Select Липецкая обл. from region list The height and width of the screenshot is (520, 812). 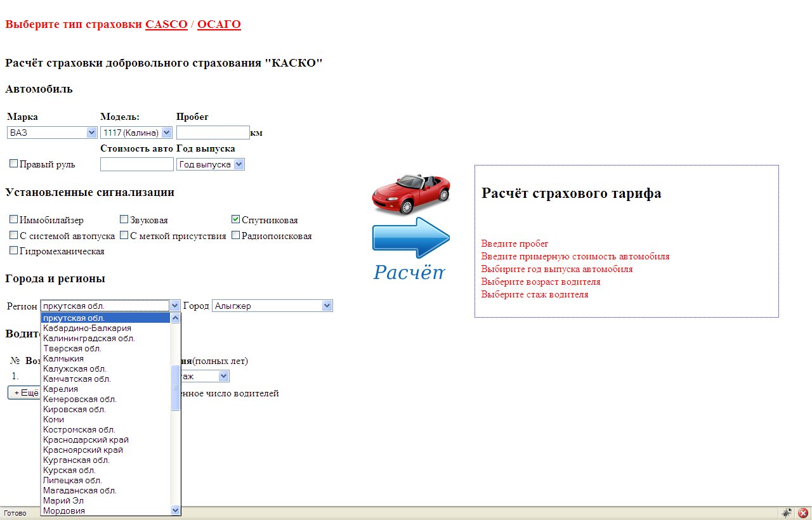[106, 481]
